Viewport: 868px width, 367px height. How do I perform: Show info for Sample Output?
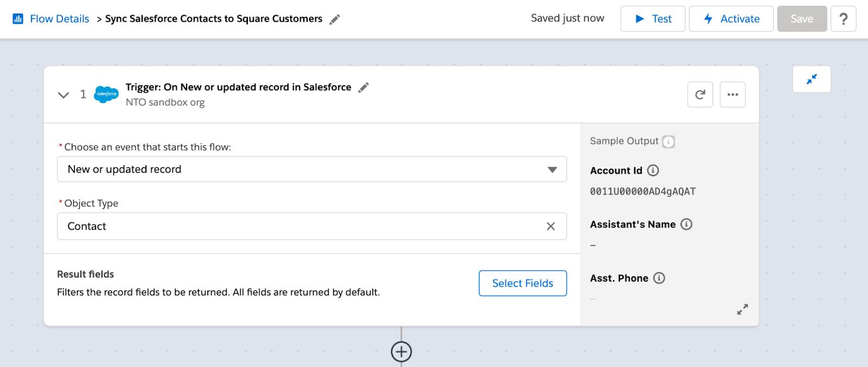click(669, 142)
